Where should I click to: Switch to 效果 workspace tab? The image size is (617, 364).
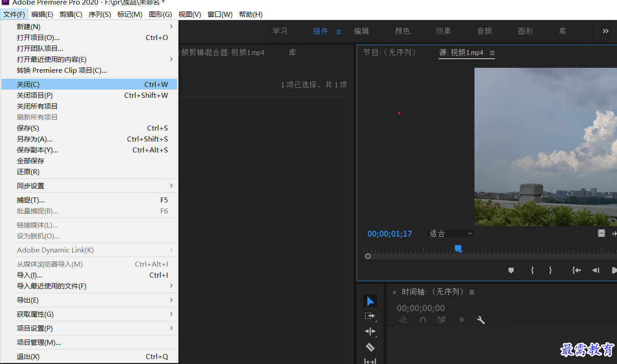444,31
